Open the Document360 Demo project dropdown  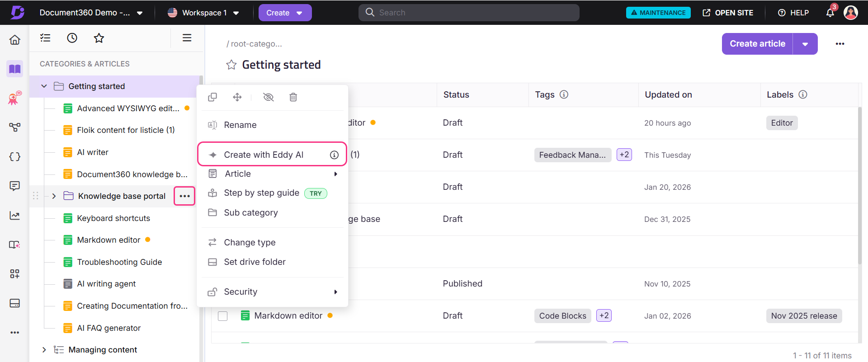tap(91, 13)
